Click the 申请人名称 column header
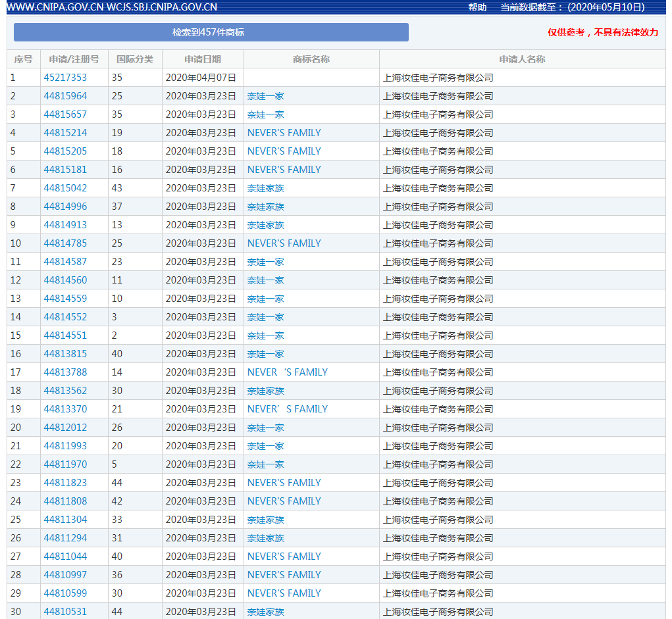This screenshot has width=672, height=619. pyautogui.click(x=522, y=59)
